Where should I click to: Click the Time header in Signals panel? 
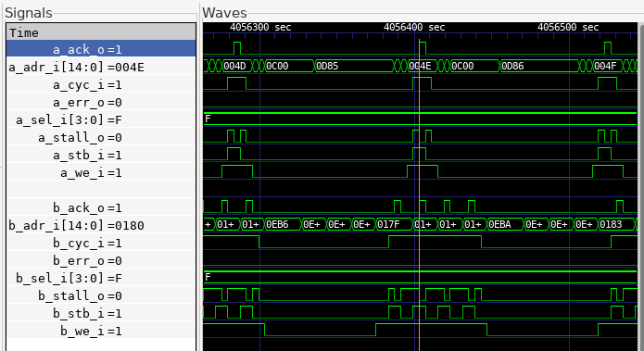(x=101, y=32)
